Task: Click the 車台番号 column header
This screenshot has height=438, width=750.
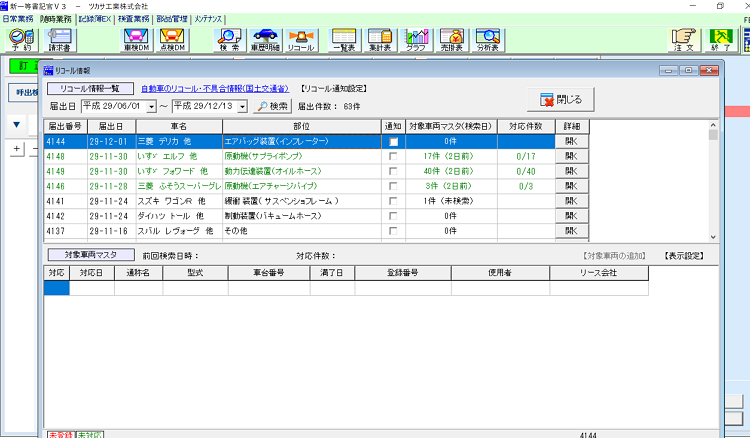Action: click(269, 273)
